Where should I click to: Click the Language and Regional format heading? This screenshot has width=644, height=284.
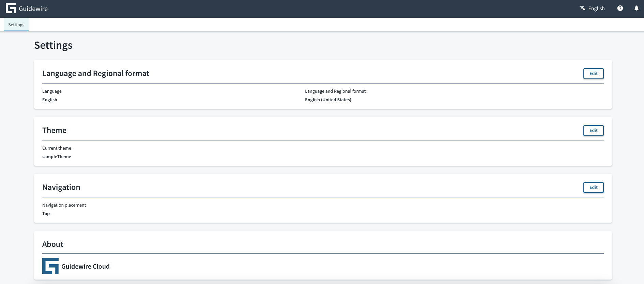click(x=96, y=73)
